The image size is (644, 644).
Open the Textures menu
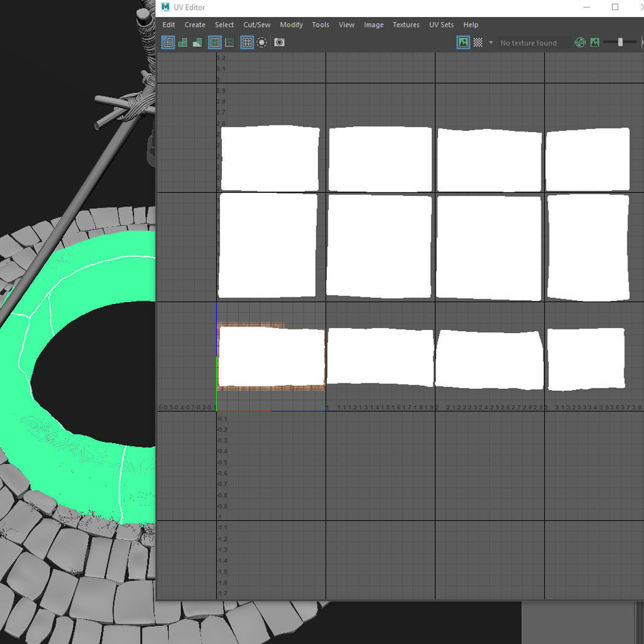click(406, 25)
